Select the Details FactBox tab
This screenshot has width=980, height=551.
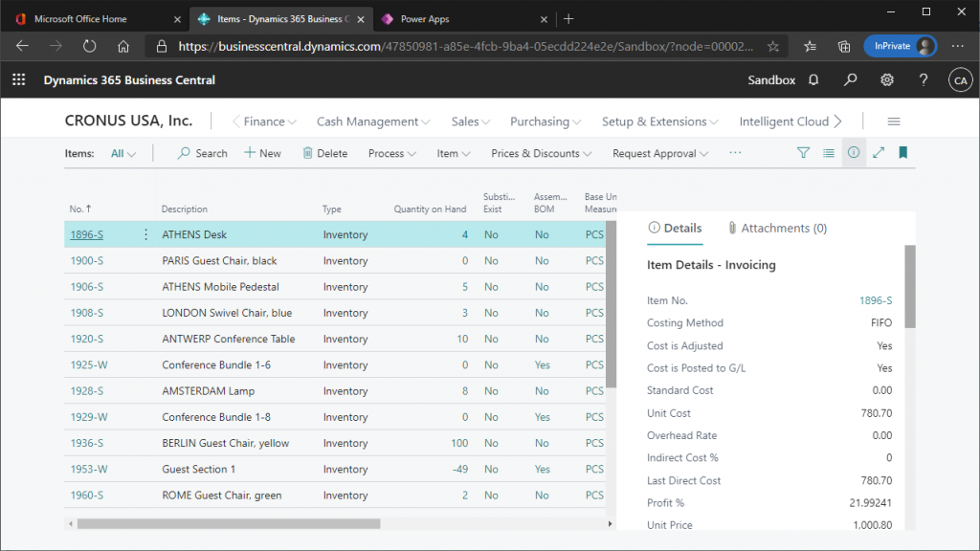(675, 228)
